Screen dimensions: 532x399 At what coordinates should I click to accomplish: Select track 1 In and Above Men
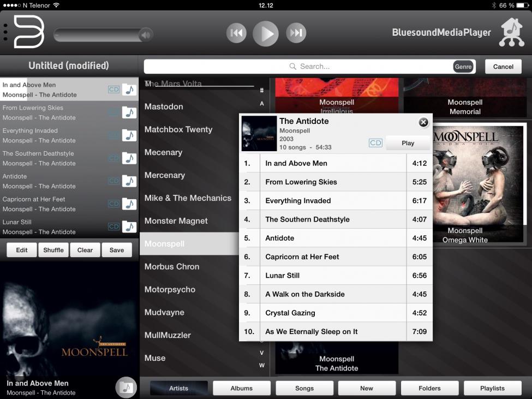tap(336, 163)
